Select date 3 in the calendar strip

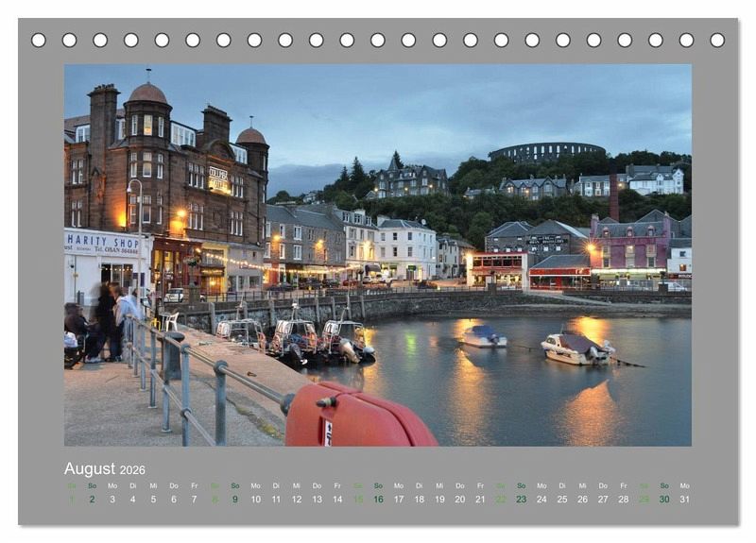pyautogui.click(x=112, y=500)
